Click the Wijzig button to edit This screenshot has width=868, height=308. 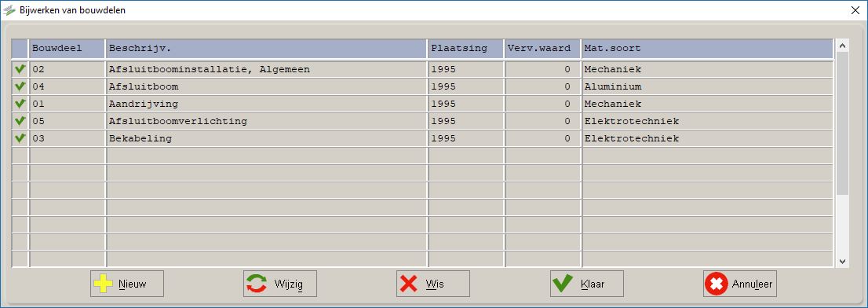point(280,284)
